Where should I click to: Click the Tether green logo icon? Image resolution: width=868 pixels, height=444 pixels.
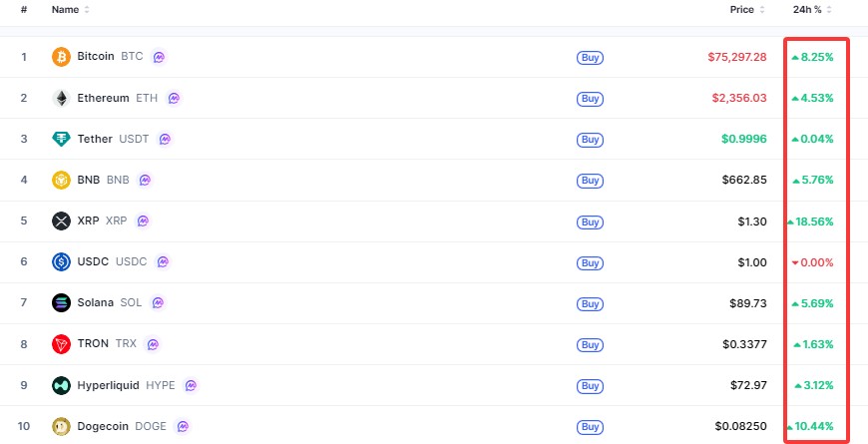[x=61, y=139]
